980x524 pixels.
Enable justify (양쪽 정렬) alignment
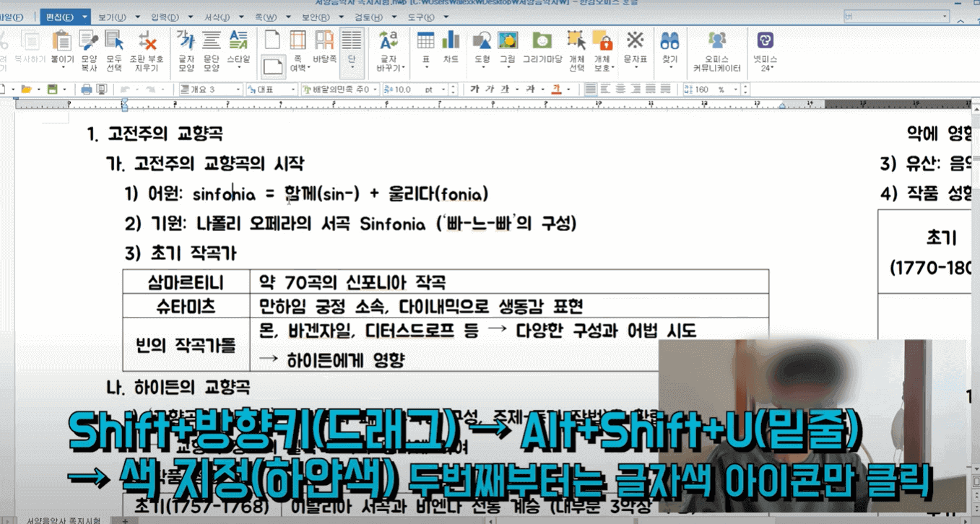[x=591, y=89]
